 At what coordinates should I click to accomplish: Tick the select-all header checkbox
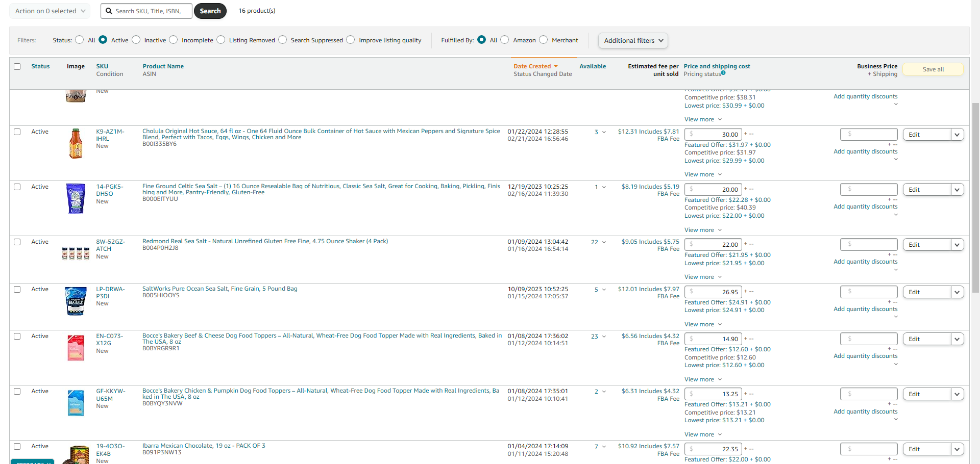(x=17, y=66)
